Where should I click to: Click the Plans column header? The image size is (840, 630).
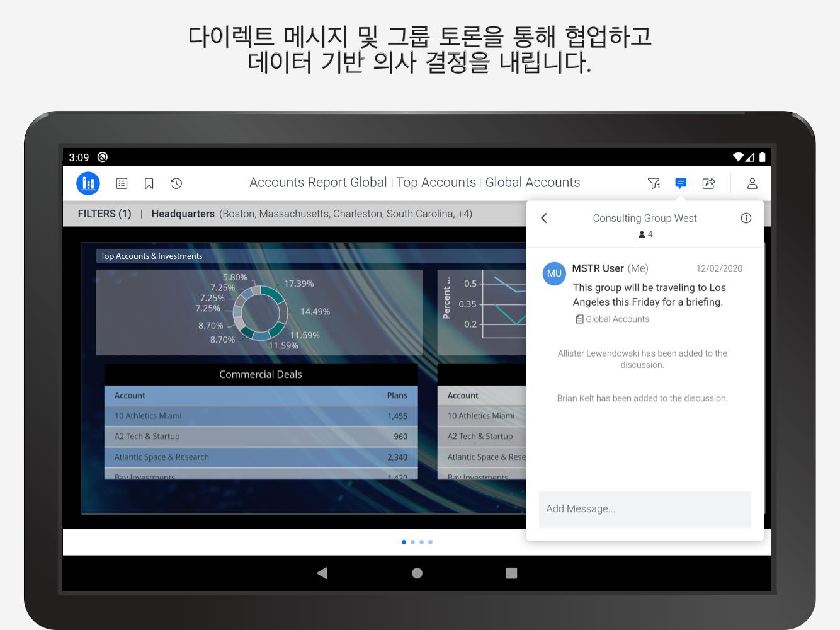(397, 396)
